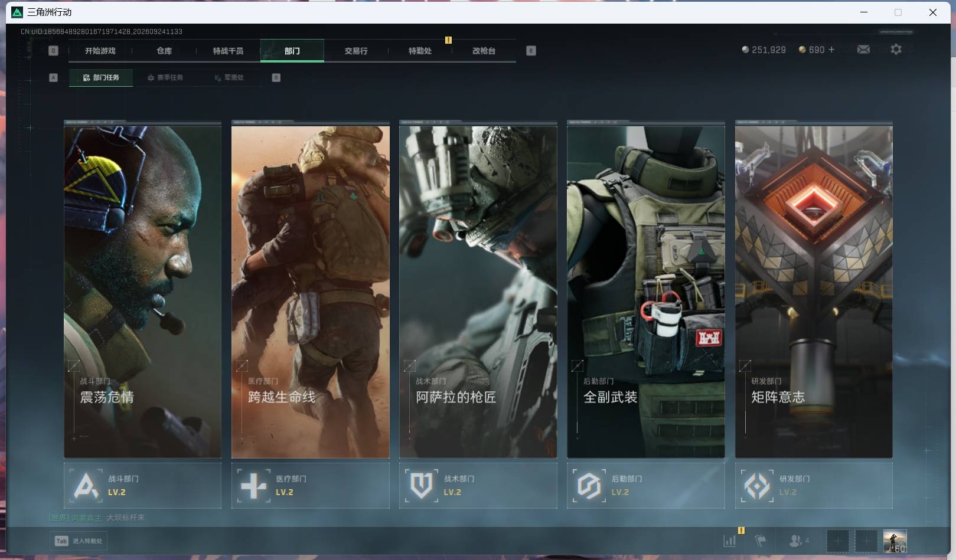Click the second empty squad slot plus
956x560 pixels.
coord(866,541)
